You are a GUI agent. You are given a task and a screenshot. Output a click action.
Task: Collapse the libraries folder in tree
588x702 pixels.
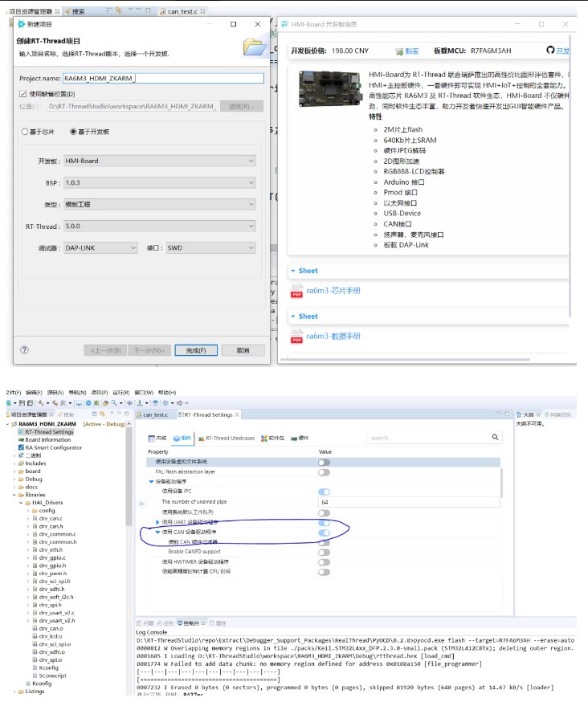(x=14, y=495)
